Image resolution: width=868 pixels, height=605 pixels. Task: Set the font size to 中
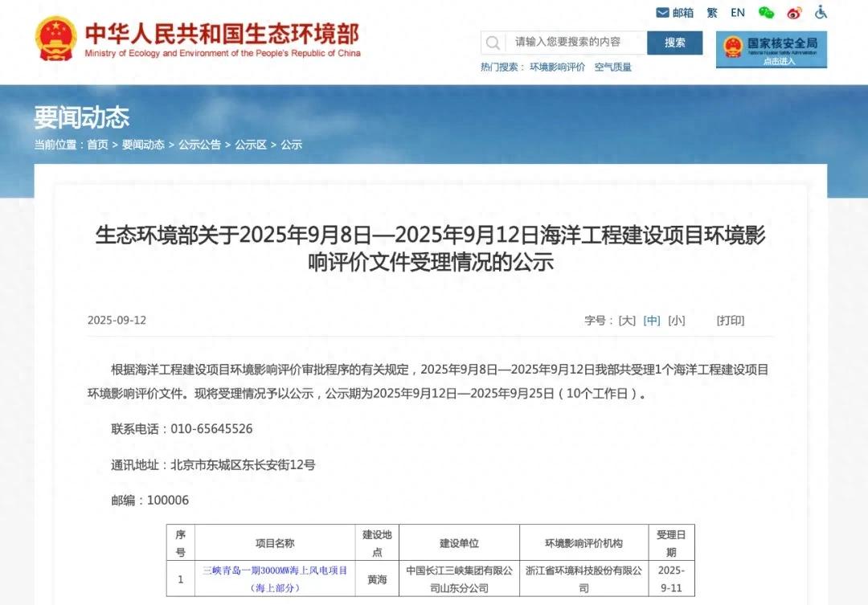[x=652, y=321]
